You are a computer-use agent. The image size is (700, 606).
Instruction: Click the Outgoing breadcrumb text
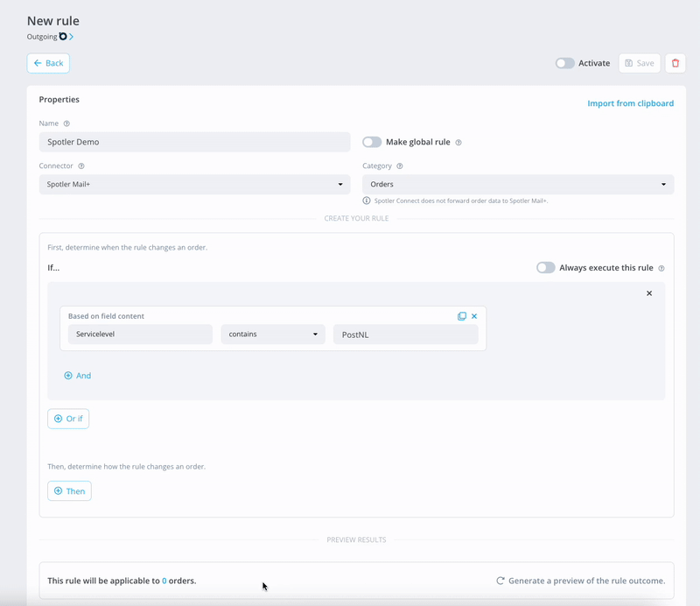click(42, 37)
